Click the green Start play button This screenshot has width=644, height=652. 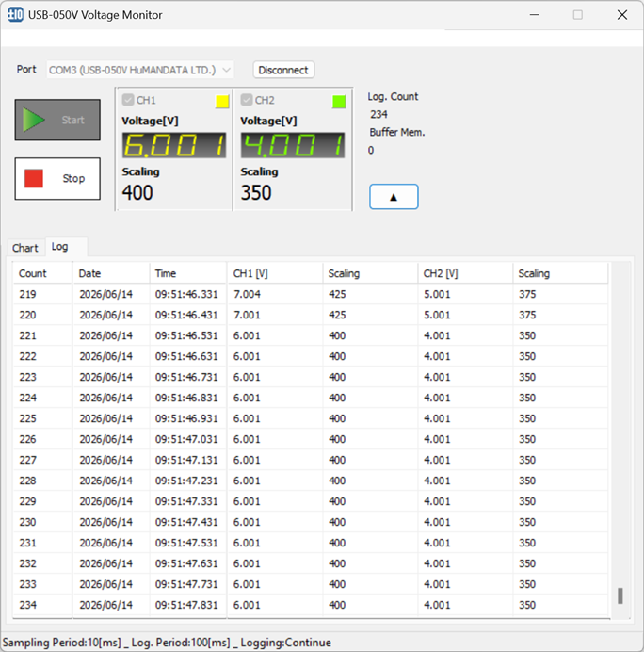(x=57, y=120)
